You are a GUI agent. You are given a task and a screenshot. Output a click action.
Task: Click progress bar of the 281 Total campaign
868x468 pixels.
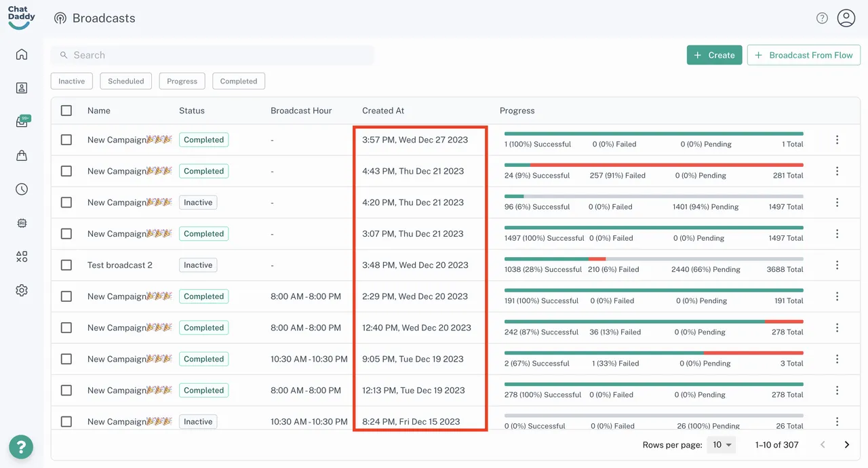click(654, 165)
